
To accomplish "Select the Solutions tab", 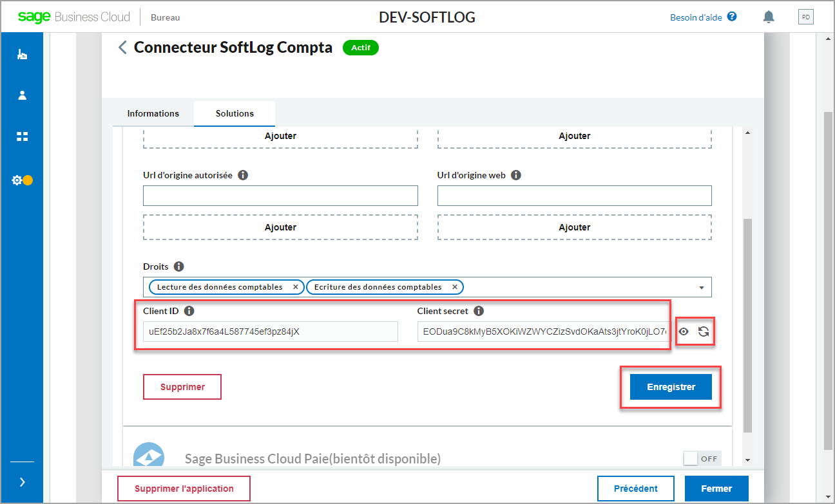I will point(235,113).
